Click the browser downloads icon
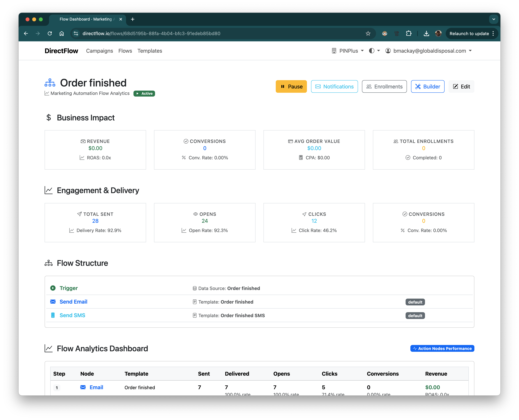This screenshot has height=420, width=519. coord(426,33)
